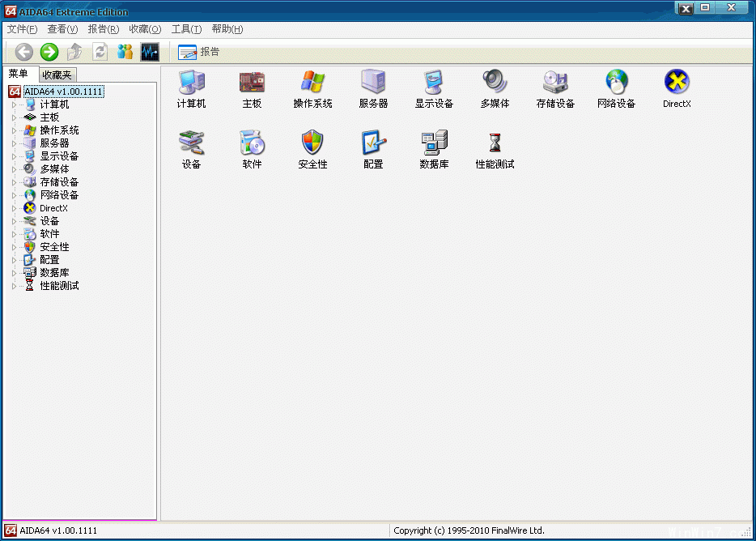Viewport: 756px width, 541px height.
Task: Open the 性能测试 hourglass icon in main panel
Action: click(495, 143)
